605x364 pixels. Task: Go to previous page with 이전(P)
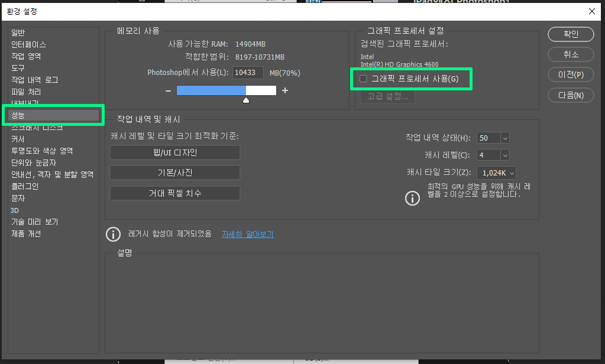point(571,75)
